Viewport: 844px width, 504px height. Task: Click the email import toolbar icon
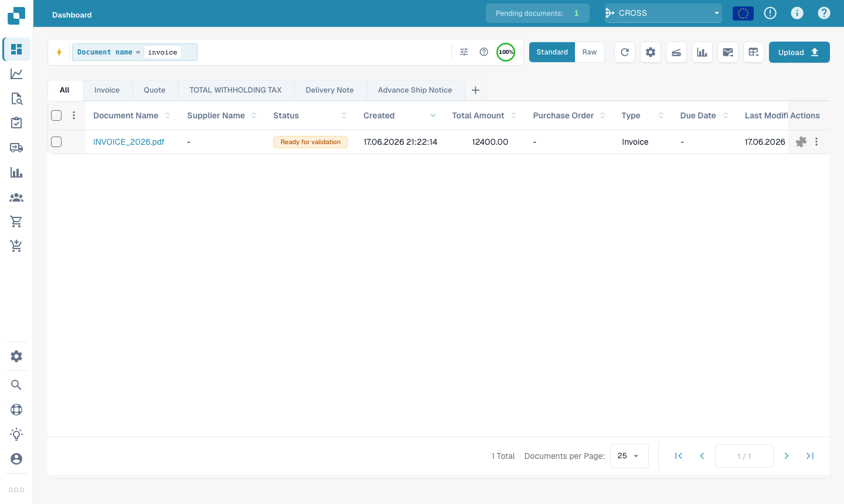728,52
